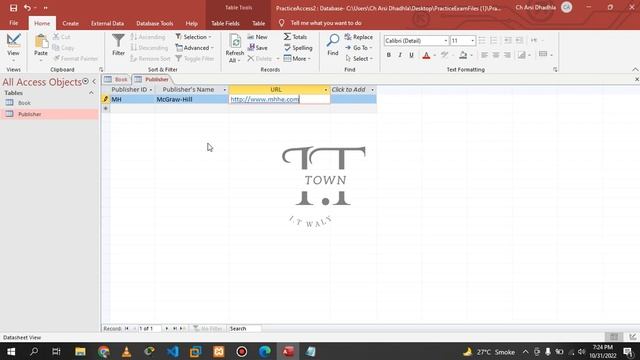
Task: Save the database with the Save icon in the title bar
Action: point(13,8)
